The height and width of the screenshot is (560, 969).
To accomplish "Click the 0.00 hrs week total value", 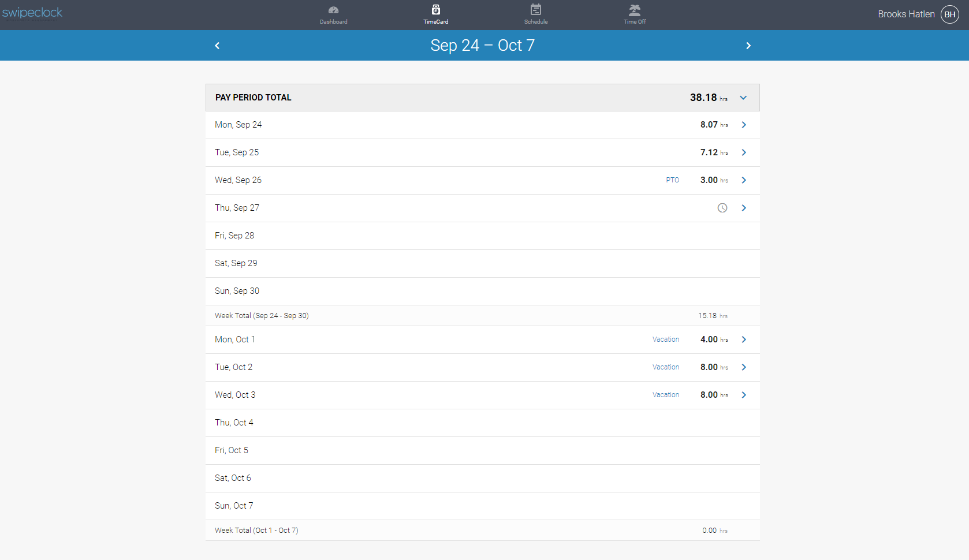I will coord(715,531).
